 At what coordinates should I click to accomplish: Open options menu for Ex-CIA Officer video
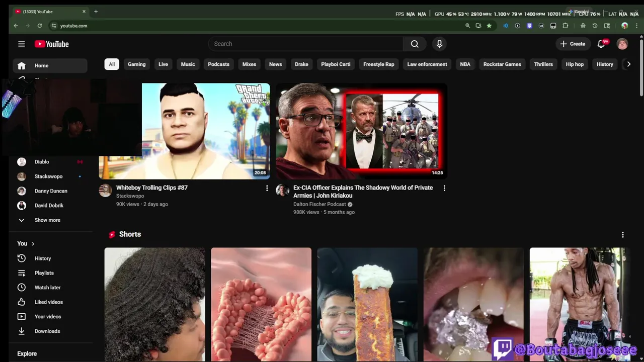pos(444,188)
